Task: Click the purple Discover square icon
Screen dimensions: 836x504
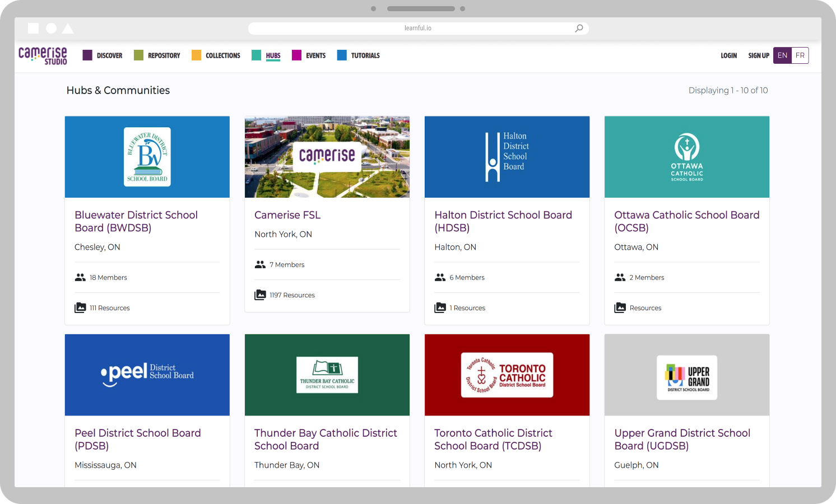Action: (87, 55)
